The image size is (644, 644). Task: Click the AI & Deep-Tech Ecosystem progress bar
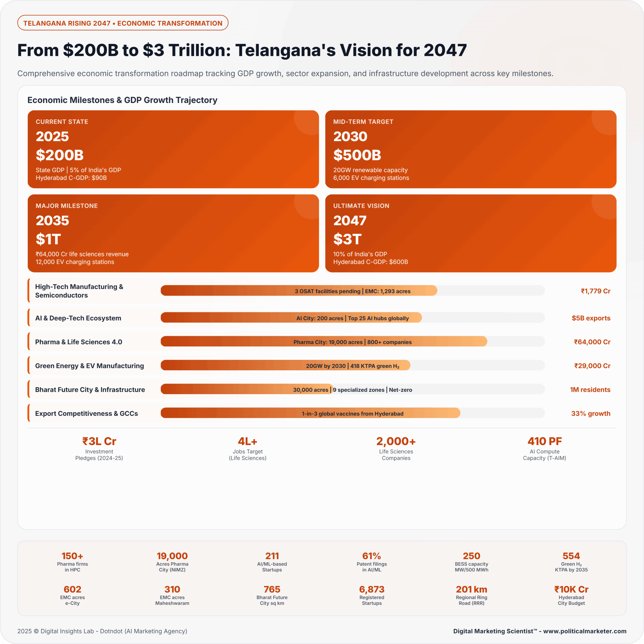coord(352,318)
